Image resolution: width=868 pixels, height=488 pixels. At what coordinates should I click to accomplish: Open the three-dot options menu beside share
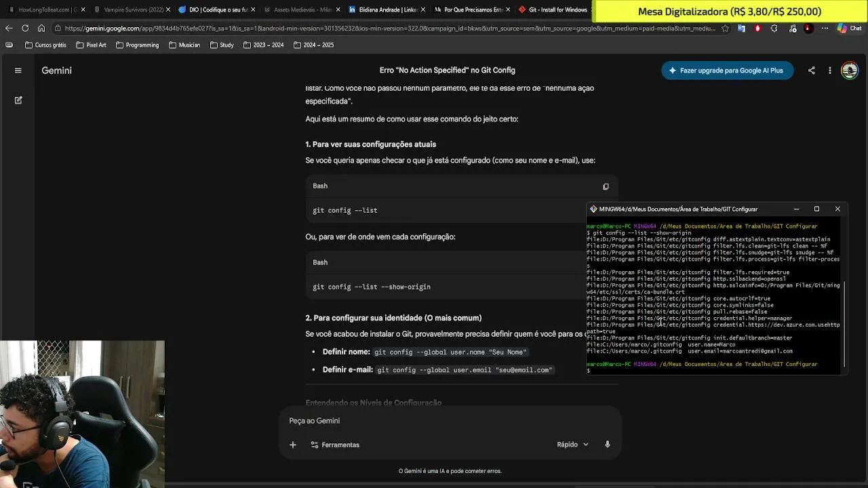click(829, 70)
